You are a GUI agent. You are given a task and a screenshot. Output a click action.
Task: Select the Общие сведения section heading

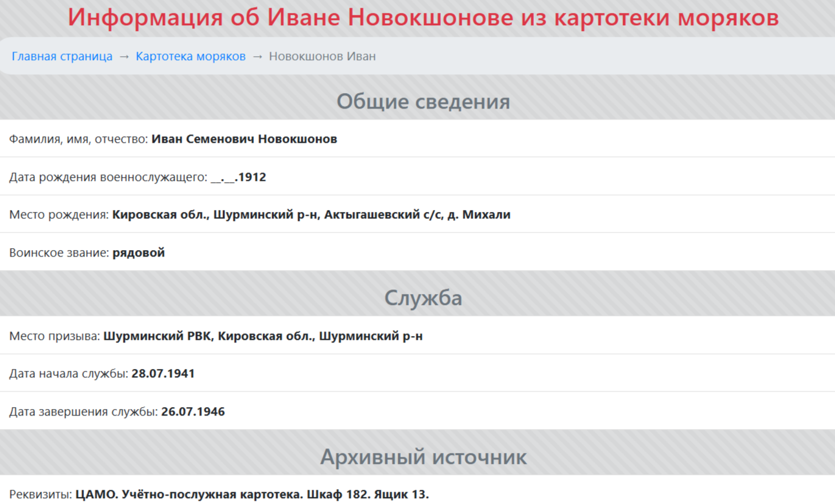[423, 101]
